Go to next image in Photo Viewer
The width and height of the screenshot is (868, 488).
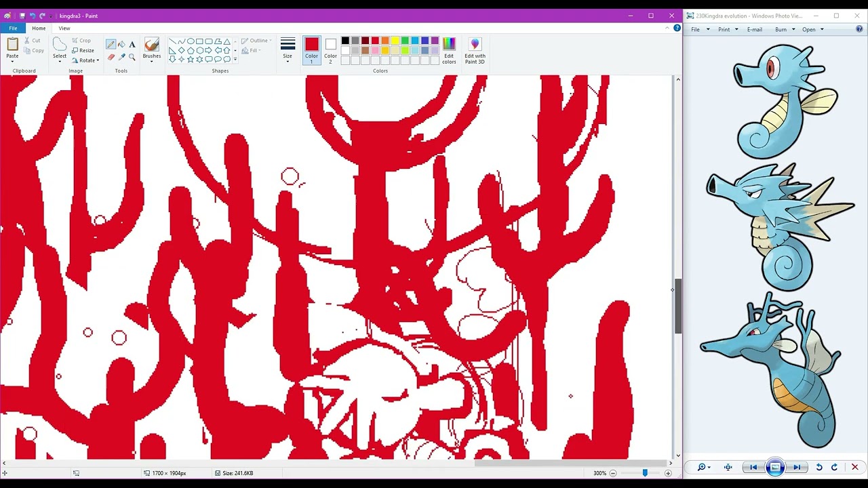(797, 467)
